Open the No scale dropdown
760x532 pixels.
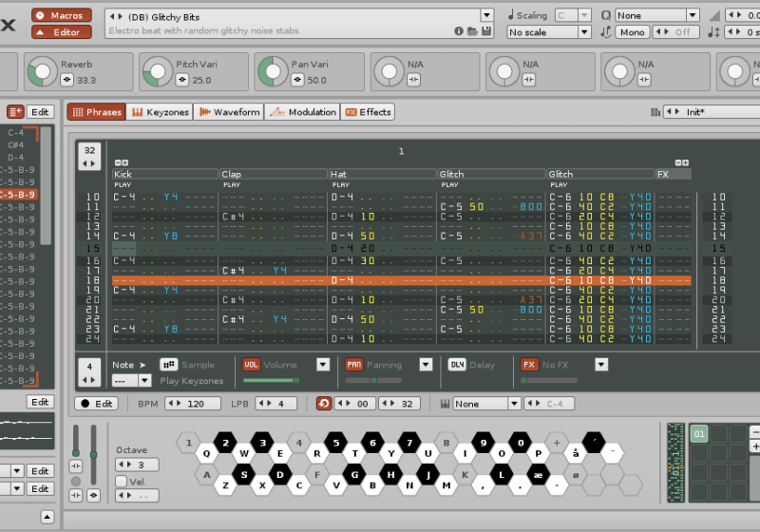click(549, 32)
